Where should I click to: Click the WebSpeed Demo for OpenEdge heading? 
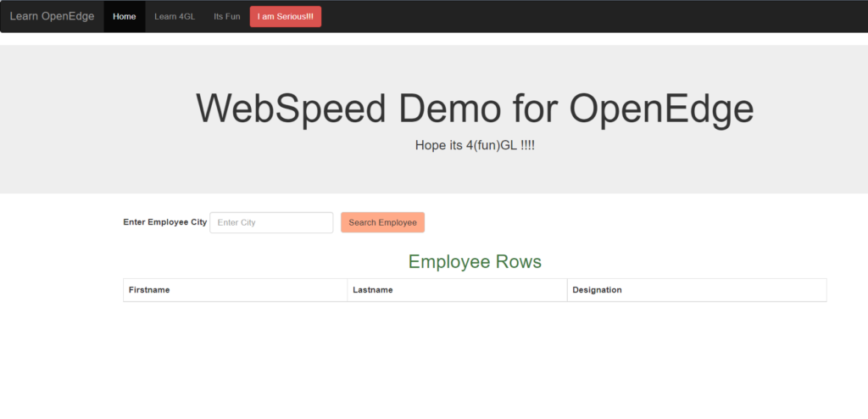pos(475,109)
